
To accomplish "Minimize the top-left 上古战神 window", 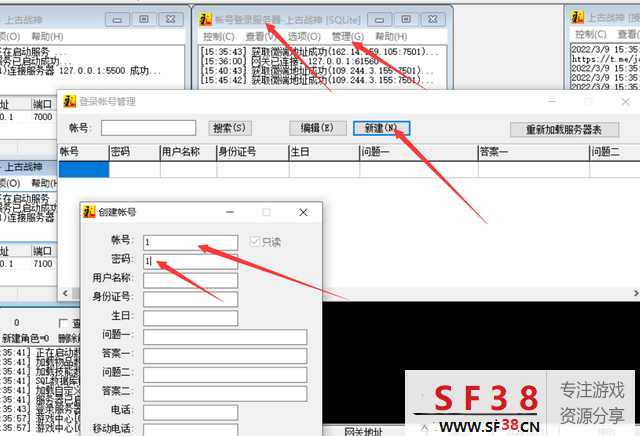I will point(117,19).
